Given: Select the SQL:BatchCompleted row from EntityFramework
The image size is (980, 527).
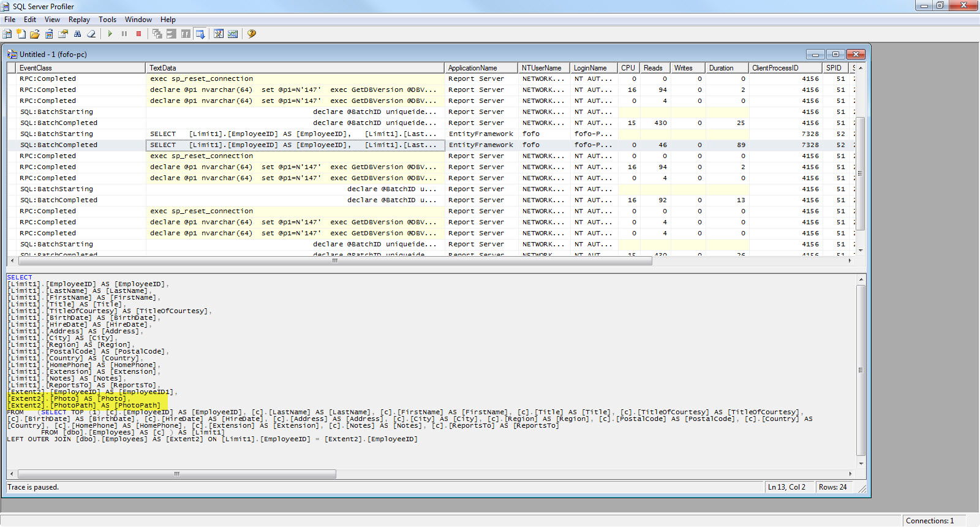Looking at the screenshot, I should coord(431,145).
